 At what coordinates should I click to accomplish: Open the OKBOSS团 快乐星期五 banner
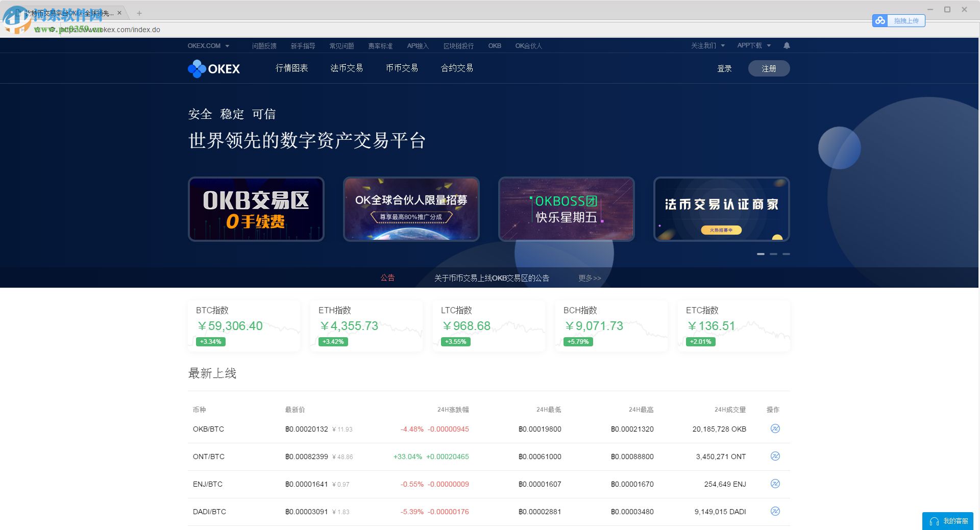tap(567, 209)
